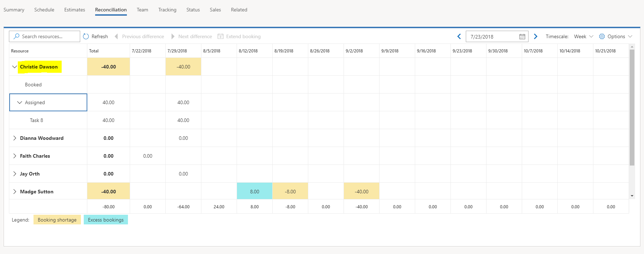Screen dimensions: 644x254
Task: Click the 10/21/2018 column header
Action: click(x=611, y=51)
